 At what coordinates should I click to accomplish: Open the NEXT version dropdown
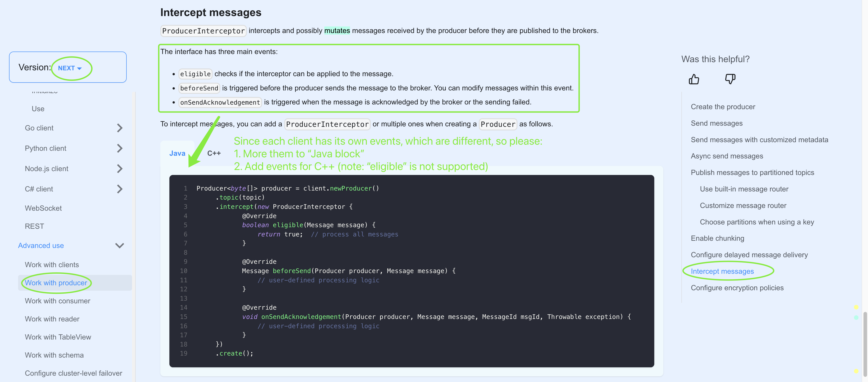click(70, 68)
